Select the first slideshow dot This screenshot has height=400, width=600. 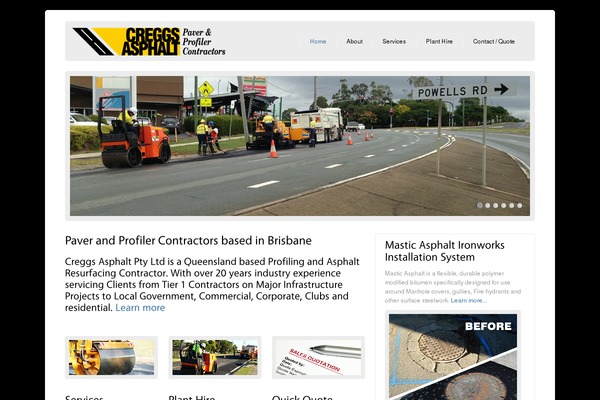tap(479, 205)
